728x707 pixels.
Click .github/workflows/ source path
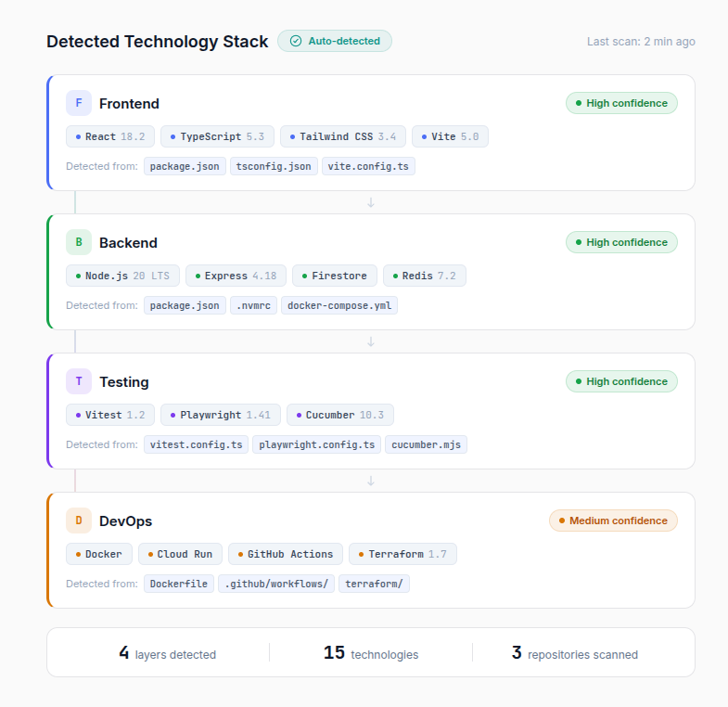[276, 584]
